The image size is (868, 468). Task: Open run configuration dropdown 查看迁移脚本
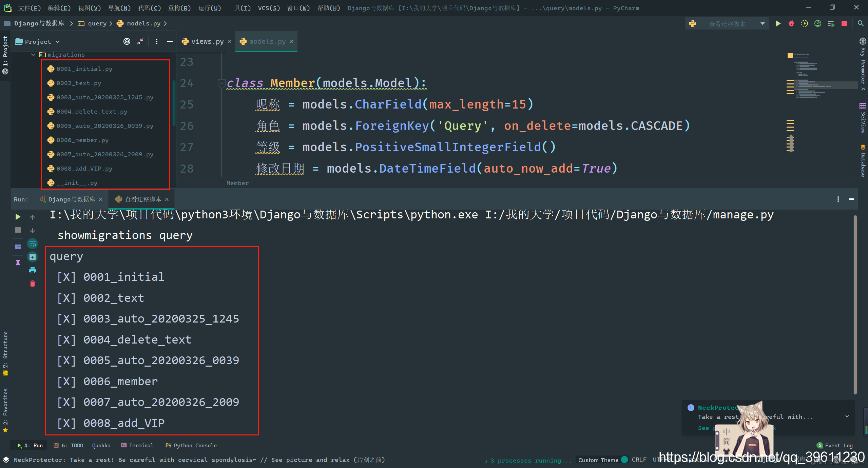(727, 24)
